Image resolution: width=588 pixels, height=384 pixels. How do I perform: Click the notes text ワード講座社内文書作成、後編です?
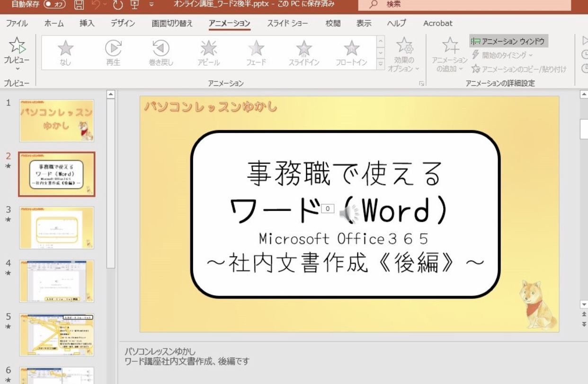point(187,362)
